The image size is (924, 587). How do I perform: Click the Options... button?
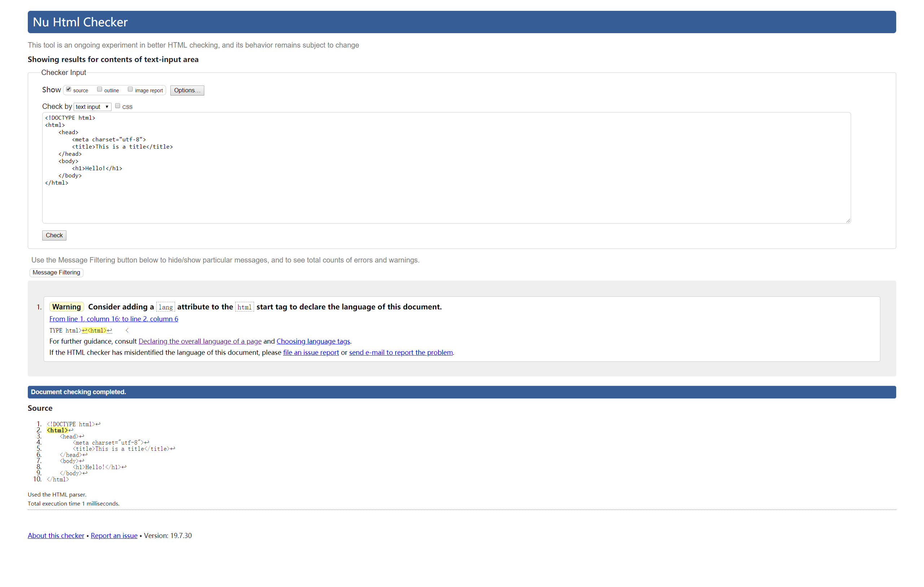(x=186, y=90)
